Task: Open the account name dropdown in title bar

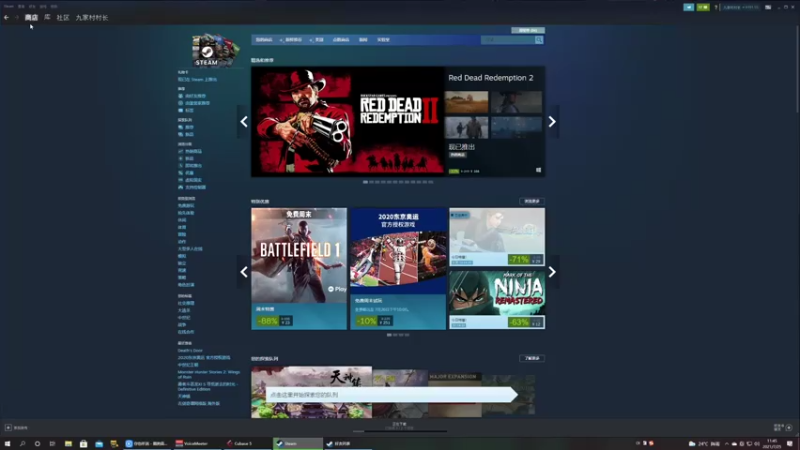Action: [x=740, y=7]
